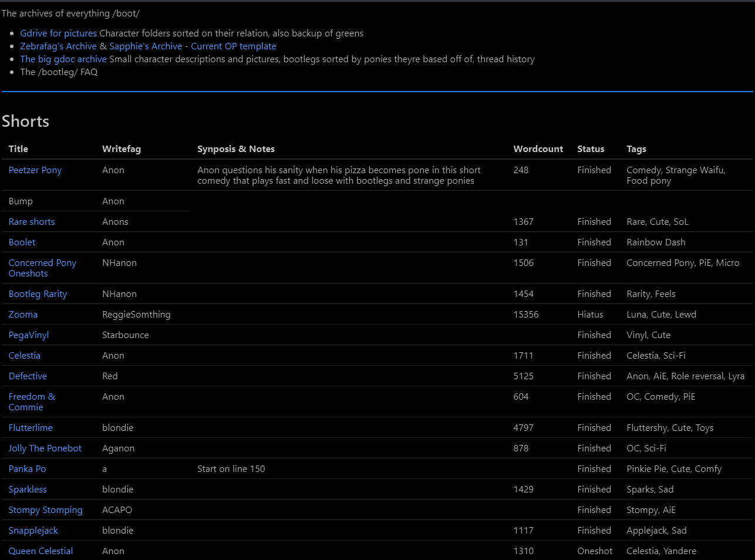Viewport: 755px width, 560px height.
Task: Open the Zooma story link
Action: click(23, 315)
